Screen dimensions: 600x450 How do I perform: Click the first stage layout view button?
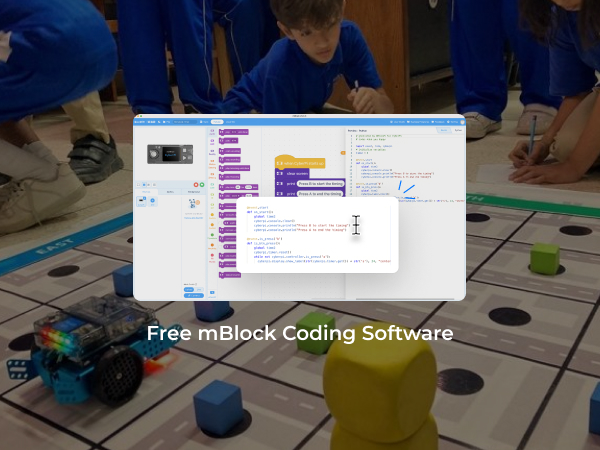pyautogui.click(x=138, y=184)
